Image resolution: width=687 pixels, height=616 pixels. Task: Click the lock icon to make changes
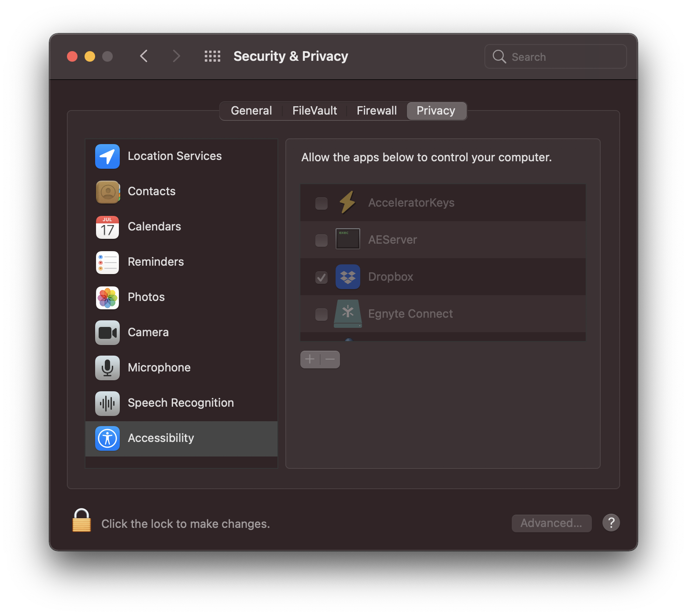[81, 520]
